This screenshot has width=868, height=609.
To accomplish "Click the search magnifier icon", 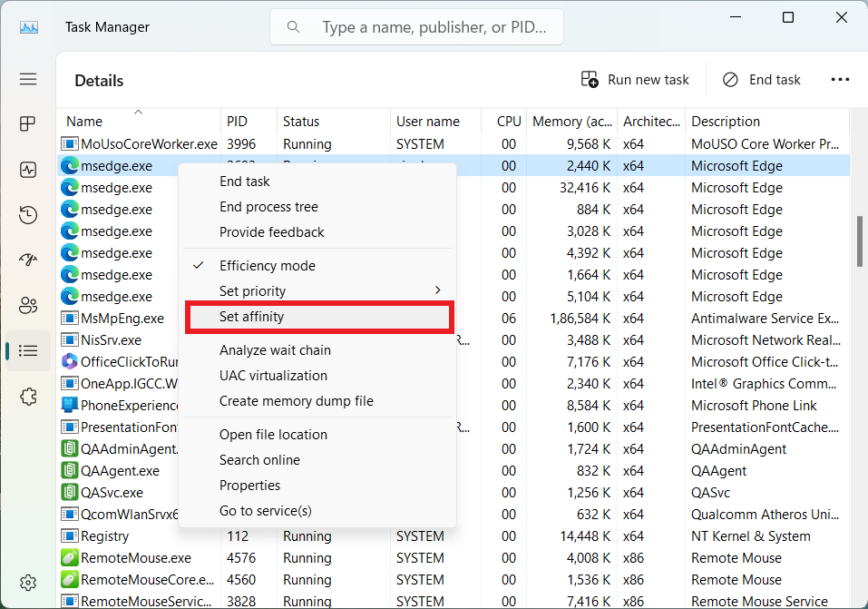I will click(x=293, y=26).
